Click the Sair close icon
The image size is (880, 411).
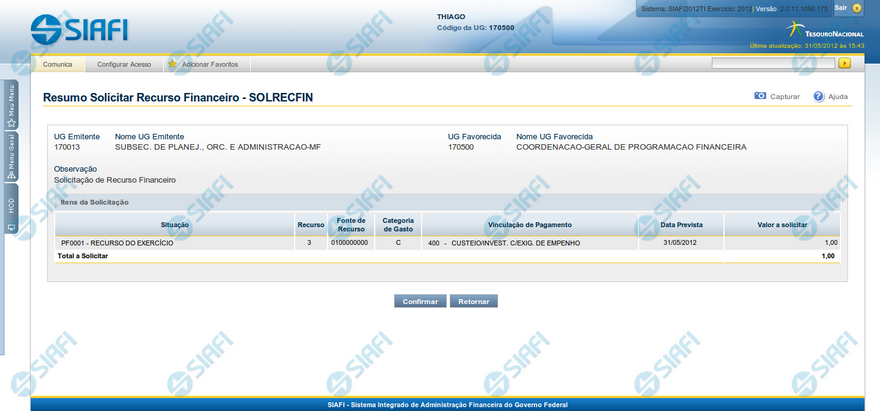(856, 8)
